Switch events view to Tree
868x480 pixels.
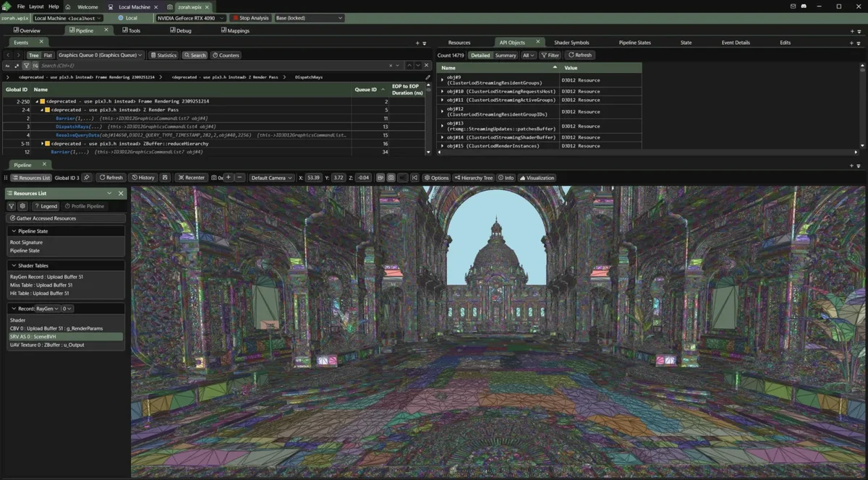pos(34,55)
